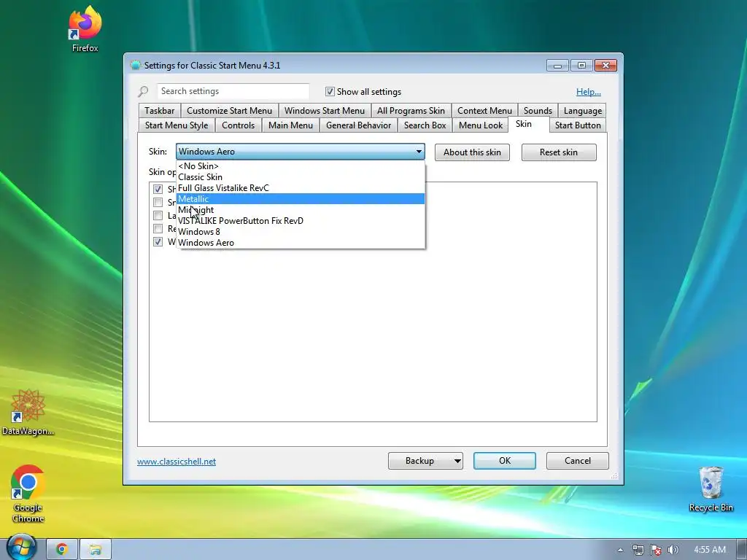Switch to Start Menu Style tab
The width and height of the screenshot is (747, 560).
click(177, 125)
